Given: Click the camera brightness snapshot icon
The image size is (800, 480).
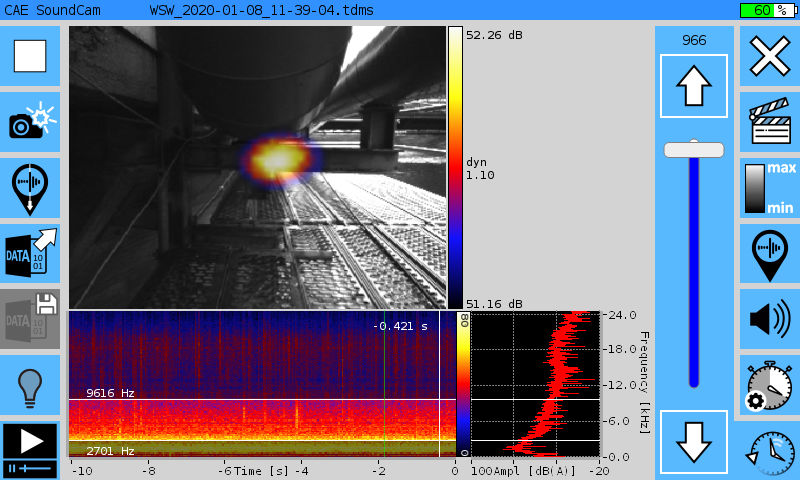Looking at the screenshot, I should [x=30, y=122].
